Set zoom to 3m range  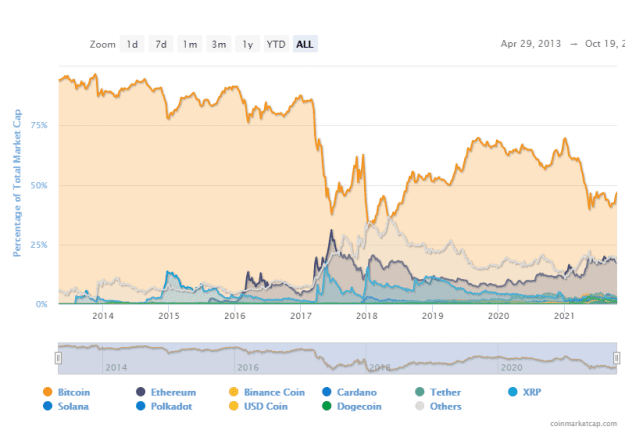coord(219,44)
